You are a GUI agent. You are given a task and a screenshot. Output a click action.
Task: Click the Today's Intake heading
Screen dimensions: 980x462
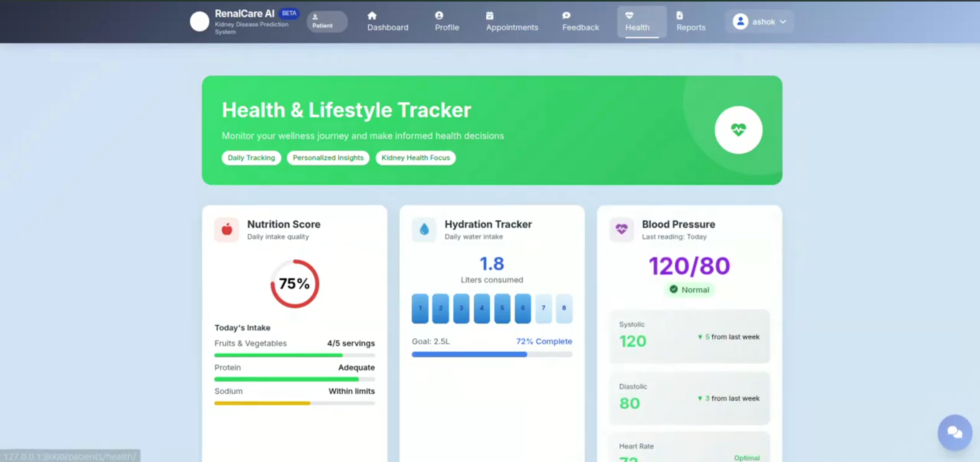[x=242, y=327]
